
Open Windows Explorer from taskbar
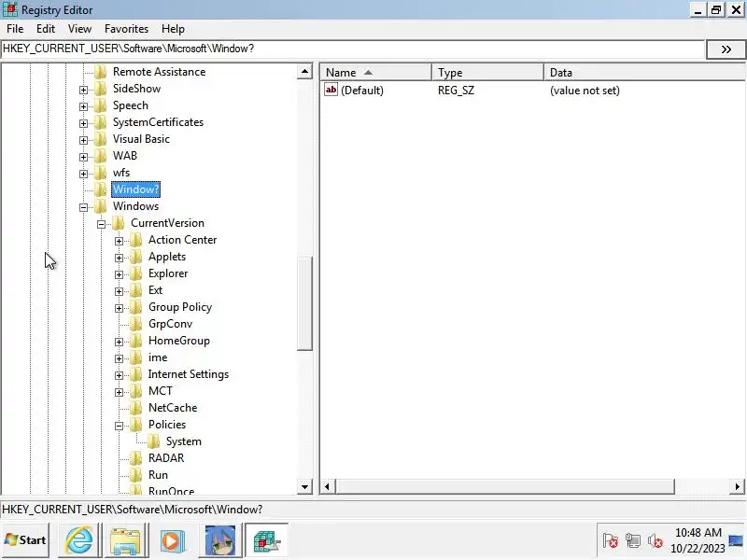pos(126,540)
